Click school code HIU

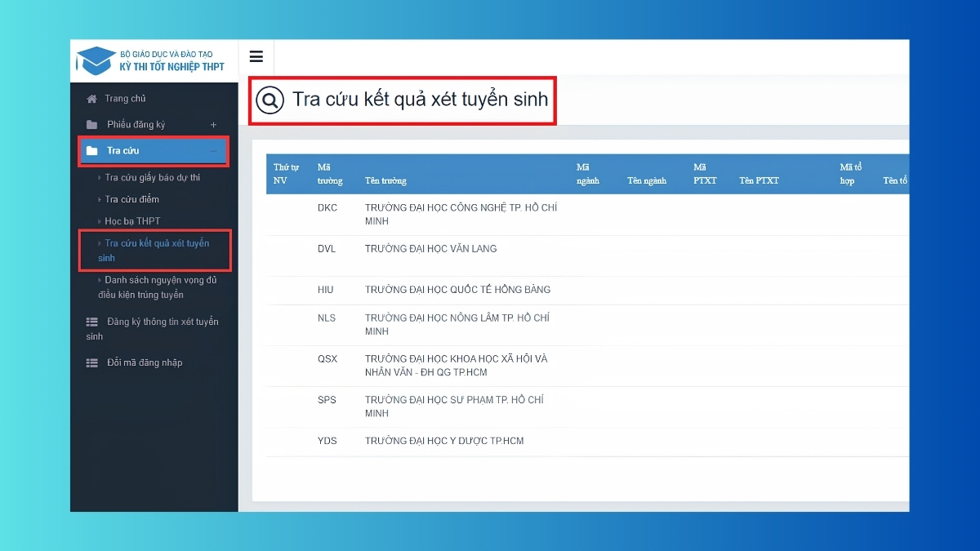[325, 290]
